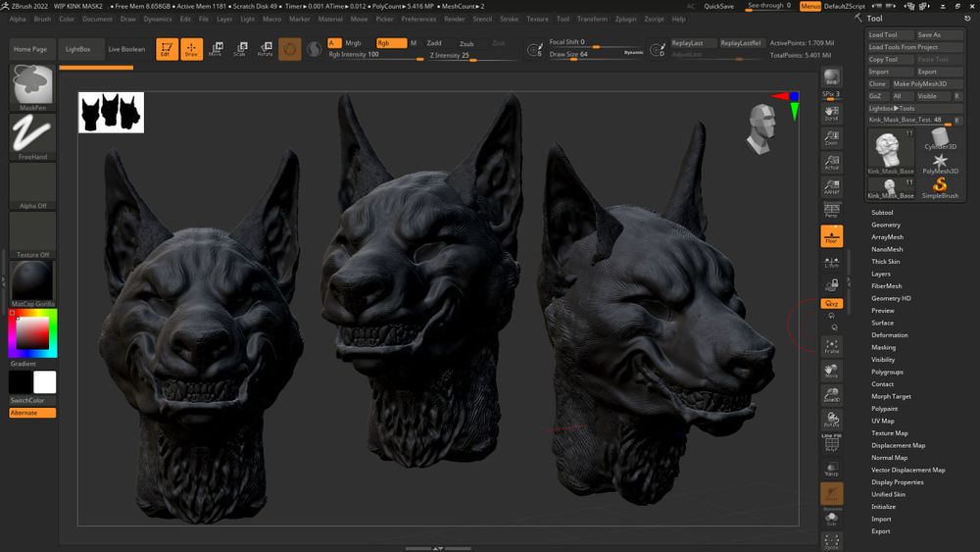Open the Zplugin menu

point(625,19)
